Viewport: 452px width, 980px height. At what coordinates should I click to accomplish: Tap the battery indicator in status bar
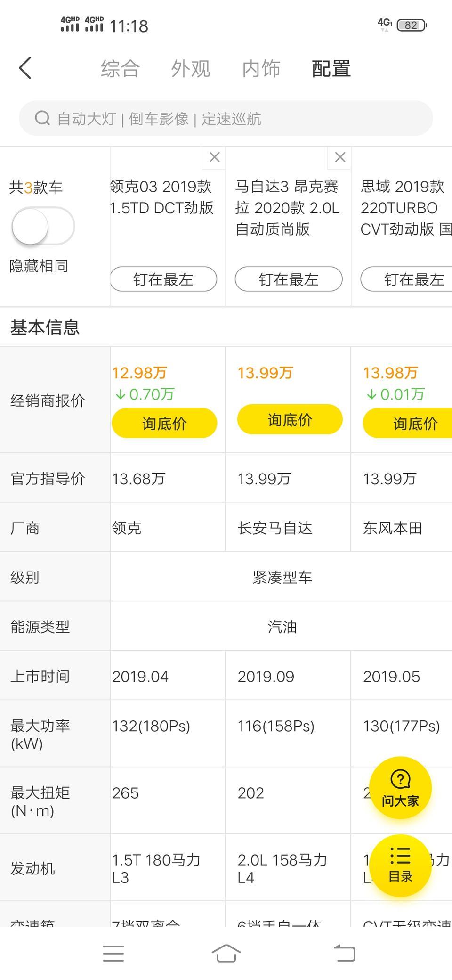(x=412, y=25)
